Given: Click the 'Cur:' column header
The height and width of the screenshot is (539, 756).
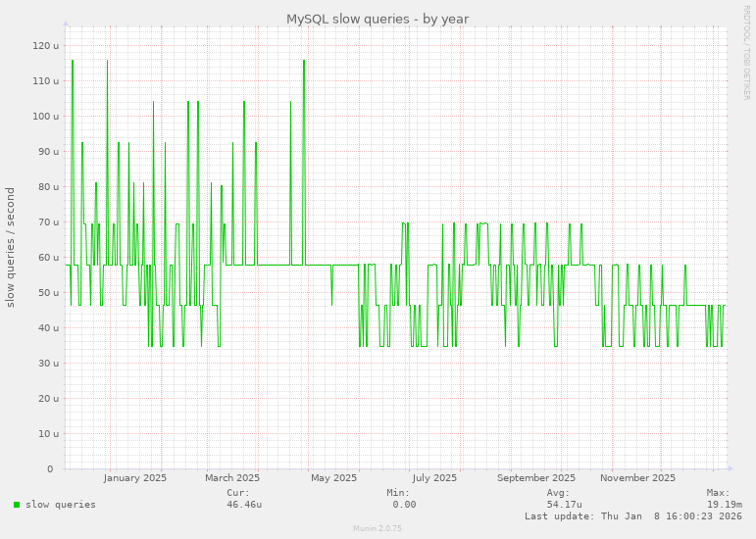Looking at the screenshot, I should [238, 493].
